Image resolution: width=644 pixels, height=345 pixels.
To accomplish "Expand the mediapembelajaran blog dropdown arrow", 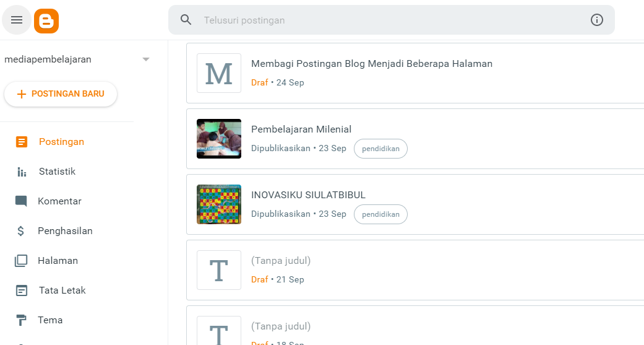I will [146, 59].
